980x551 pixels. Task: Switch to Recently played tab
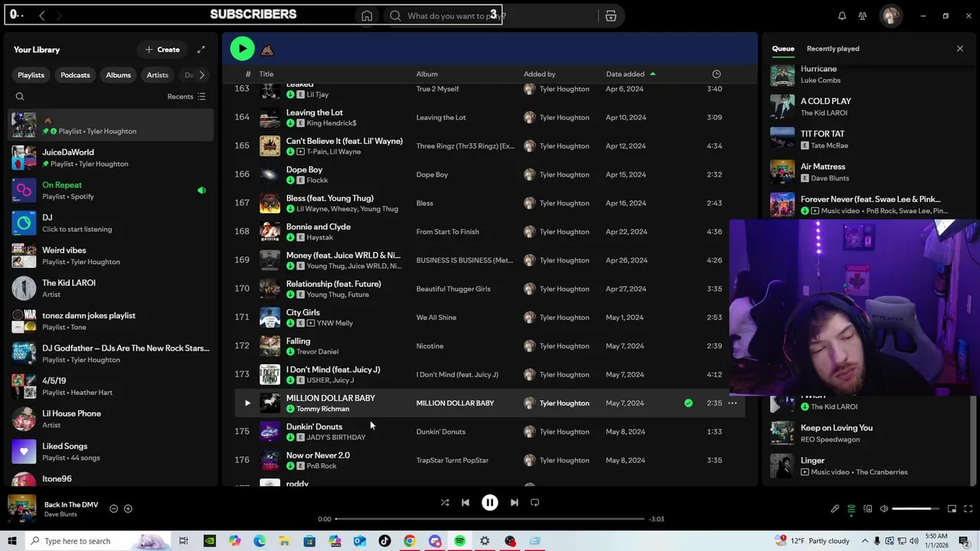point(833,48)
